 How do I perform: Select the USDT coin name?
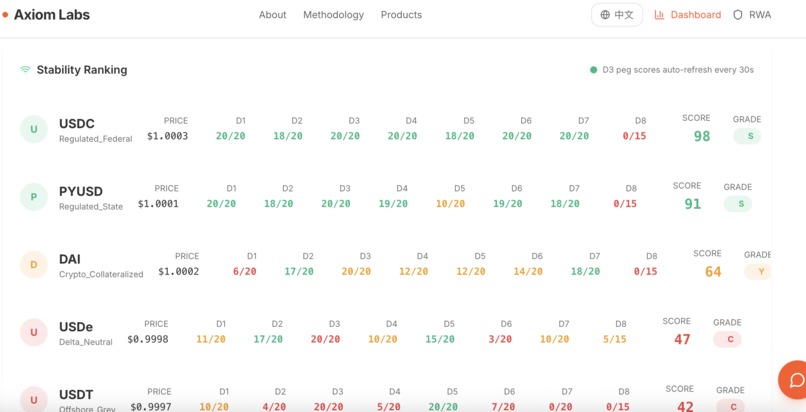tap(76, 395)
